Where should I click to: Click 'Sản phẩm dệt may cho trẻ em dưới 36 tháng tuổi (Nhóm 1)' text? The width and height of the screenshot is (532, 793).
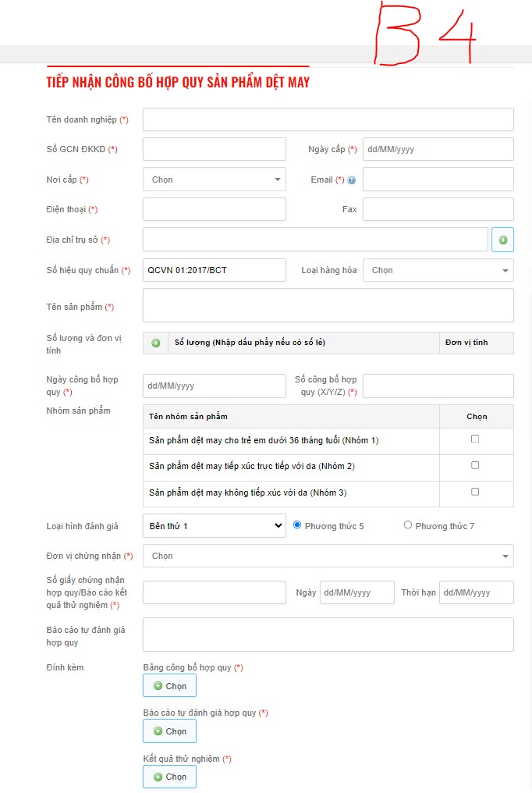(264, 440)
